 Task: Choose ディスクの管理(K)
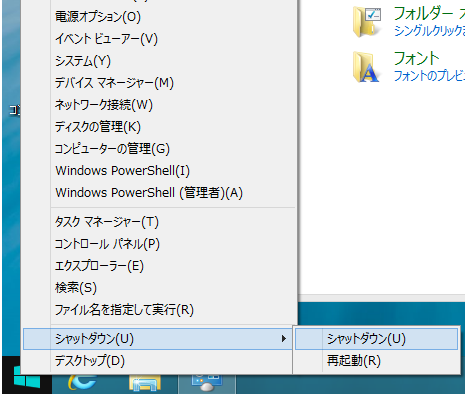pos(159,127)
